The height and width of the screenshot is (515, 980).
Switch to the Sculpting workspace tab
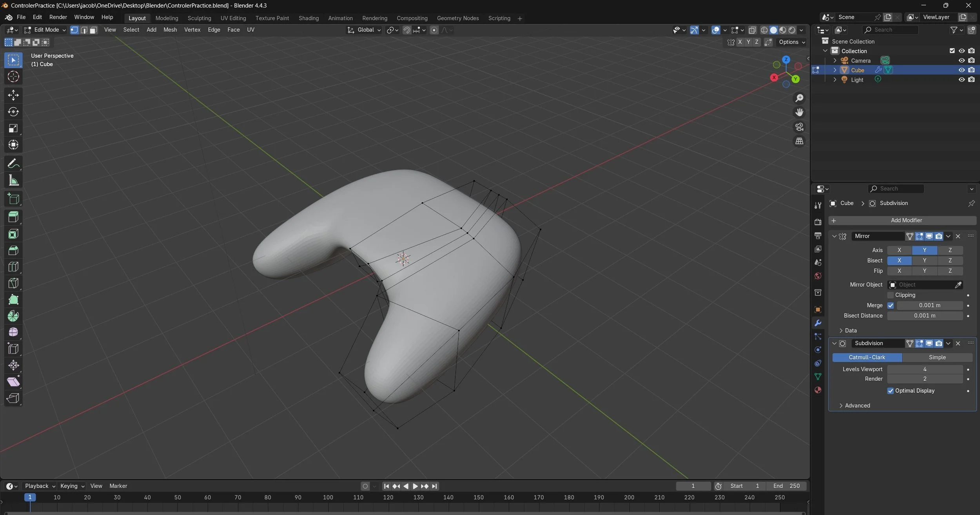click(199, 18)
